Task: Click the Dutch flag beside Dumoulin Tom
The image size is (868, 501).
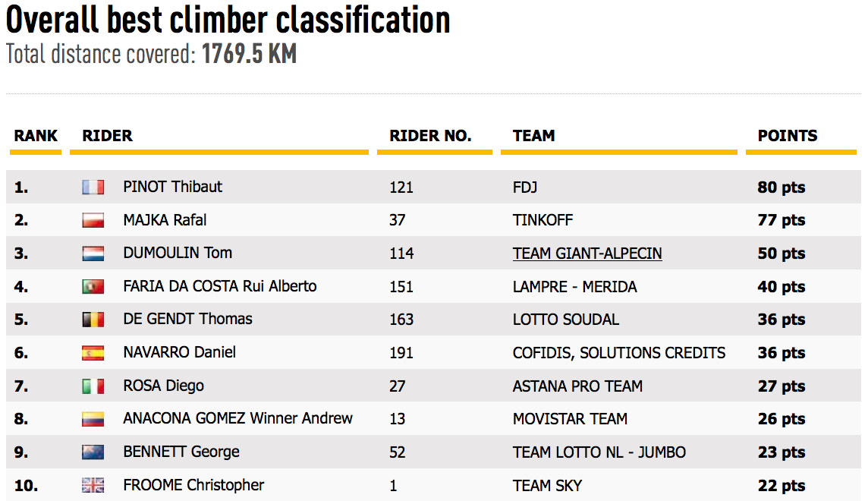Action: pyautogui.click(x=93, y=254)
